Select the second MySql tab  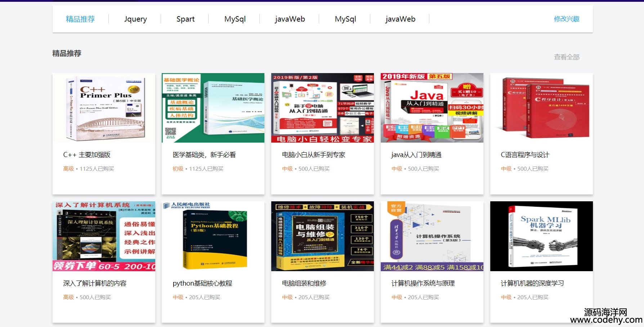point(345,19)
